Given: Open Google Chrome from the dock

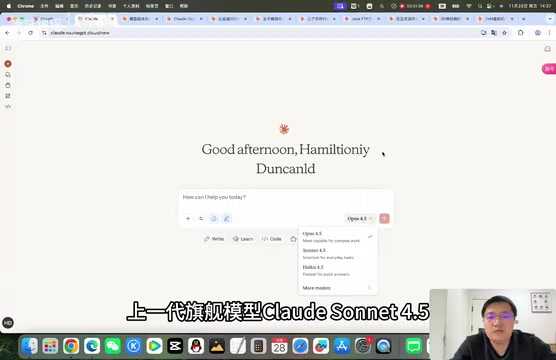Looking at the screenshot, I should [x=71, y=346].
